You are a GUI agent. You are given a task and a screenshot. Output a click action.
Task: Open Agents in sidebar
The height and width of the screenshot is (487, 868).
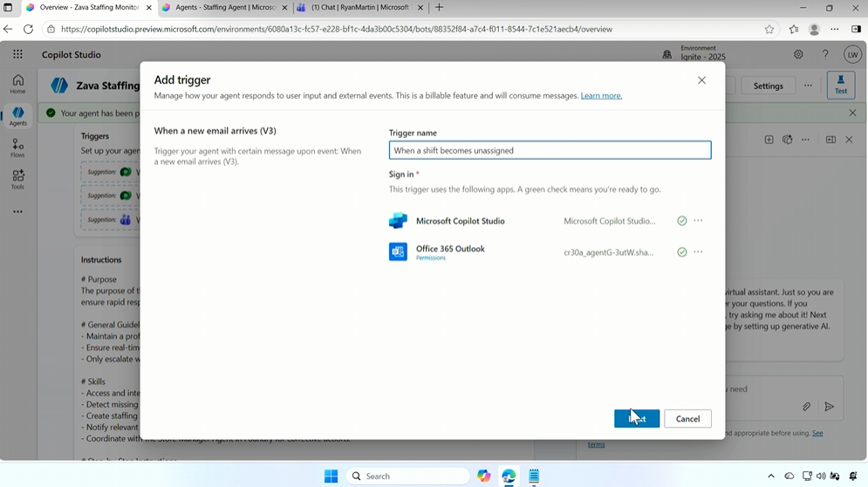click(17, 116)
